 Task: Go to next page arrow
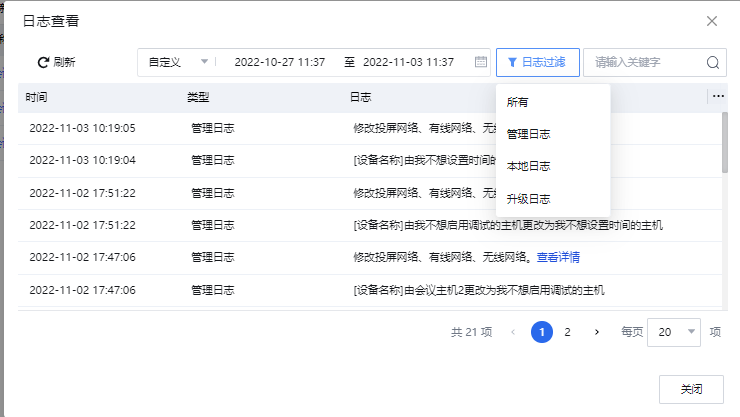[597, 332]
